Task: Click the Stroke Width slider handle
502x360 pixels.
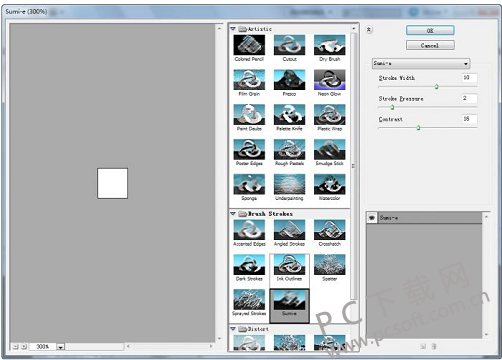Action: (436, 87)
